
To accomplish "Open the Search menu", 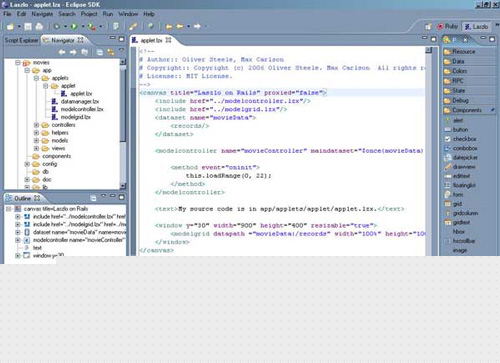I will click(67, 14).
